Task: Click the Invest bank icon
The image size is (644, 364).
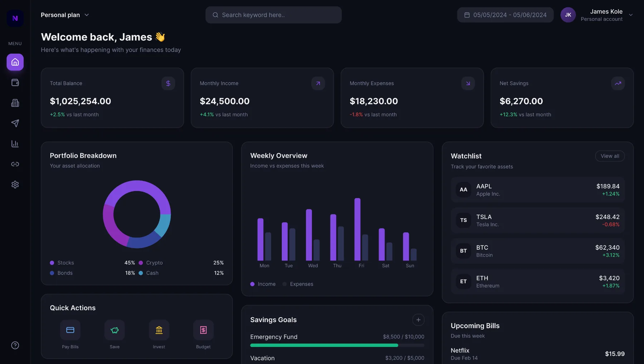Action: 159,330
